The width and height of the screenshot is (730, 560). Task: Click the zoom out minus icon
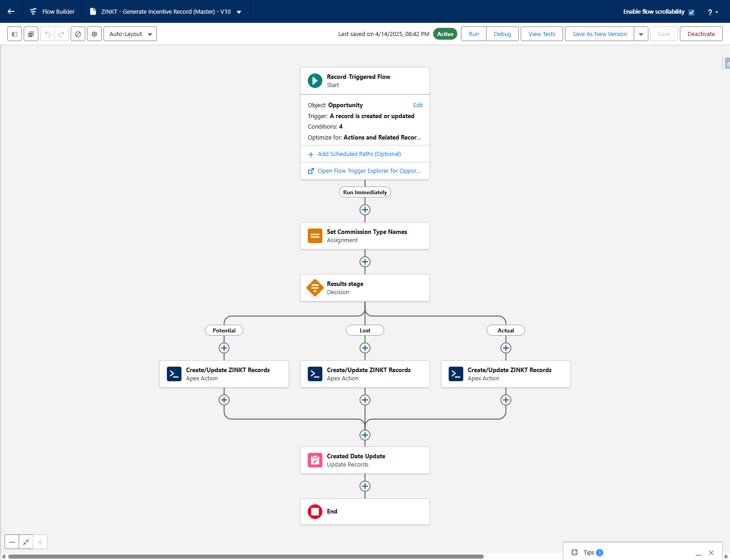[12, 542]
